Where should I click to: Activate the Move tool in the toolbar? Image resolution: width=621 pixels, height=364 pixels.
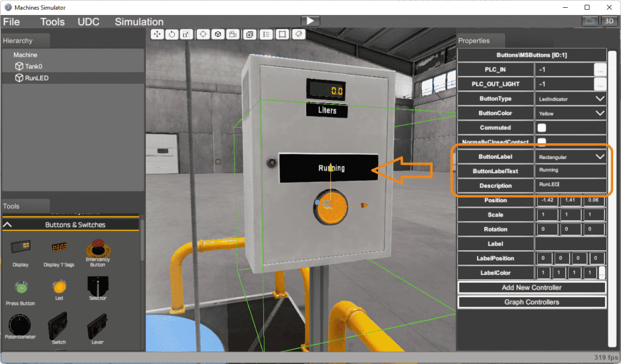pyautogui.click(x=157, y=34)
